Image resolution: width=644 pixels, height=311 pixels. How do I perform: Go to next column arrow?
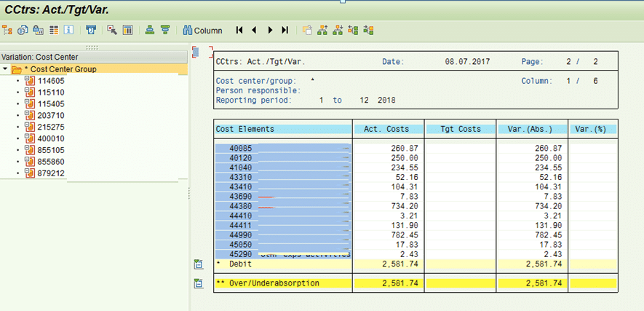tap(270, 31)
